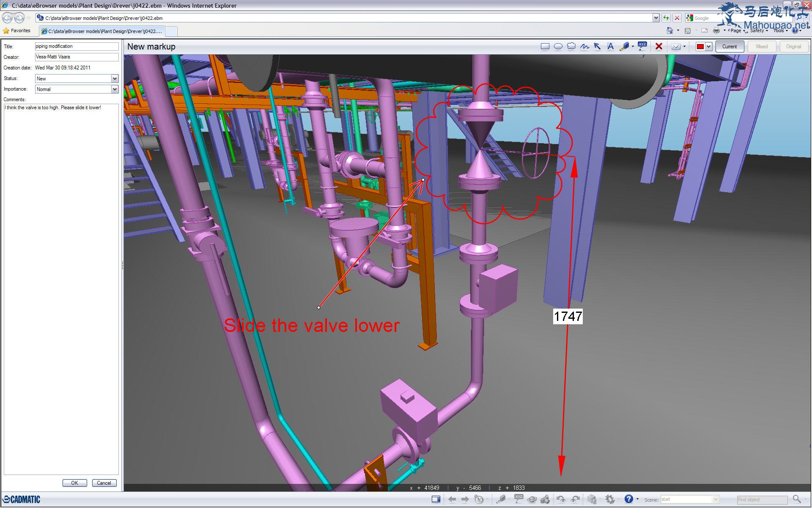Image resolution: width=812 pixels, height=508 pixels.
Task: Click the 1747 measurement label
Action: 568,316
